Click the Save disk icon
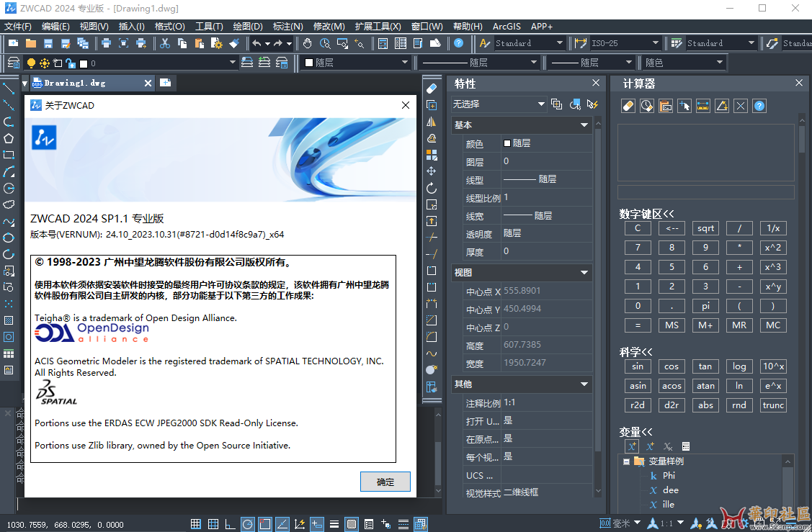This screenshot has width=812, height=532. [x=48, y=43]
